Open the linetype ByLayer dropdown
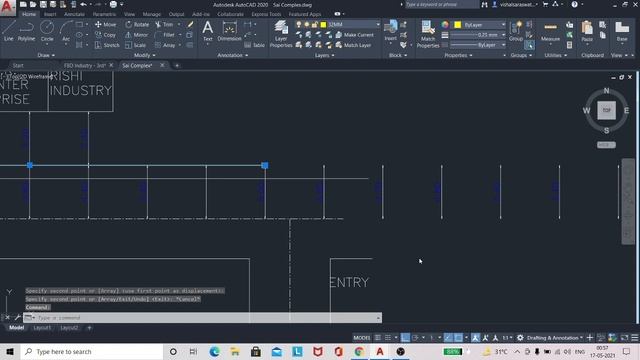The height and width of the screenshot is (360, 640). coord(478,45)
